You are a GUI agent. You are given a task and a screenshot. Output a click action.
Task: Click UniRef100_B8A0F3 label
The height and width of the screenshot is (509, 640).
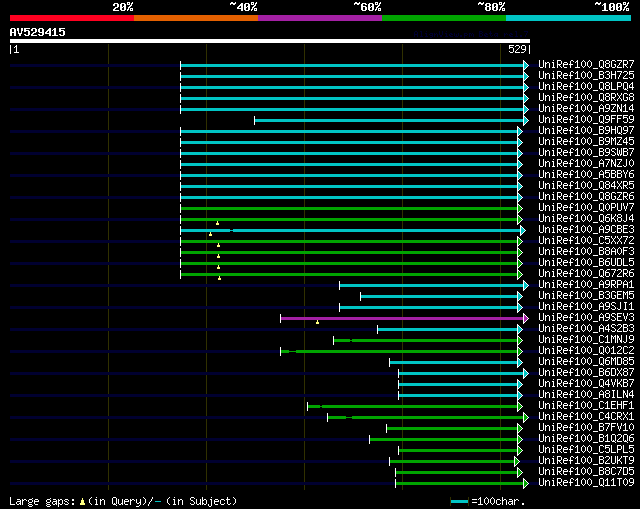[x=586, y=252]
